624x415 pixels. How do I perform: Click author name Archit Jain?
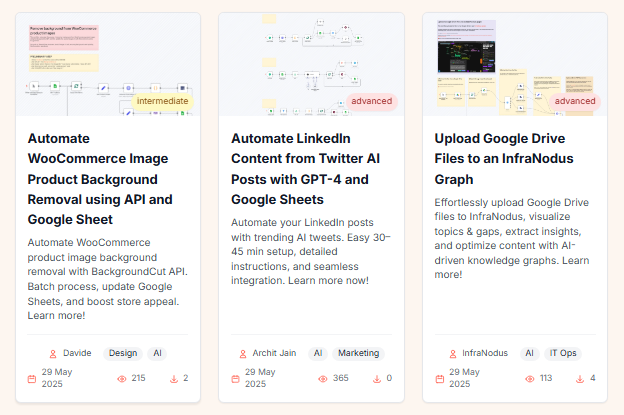tap(274, 353)
